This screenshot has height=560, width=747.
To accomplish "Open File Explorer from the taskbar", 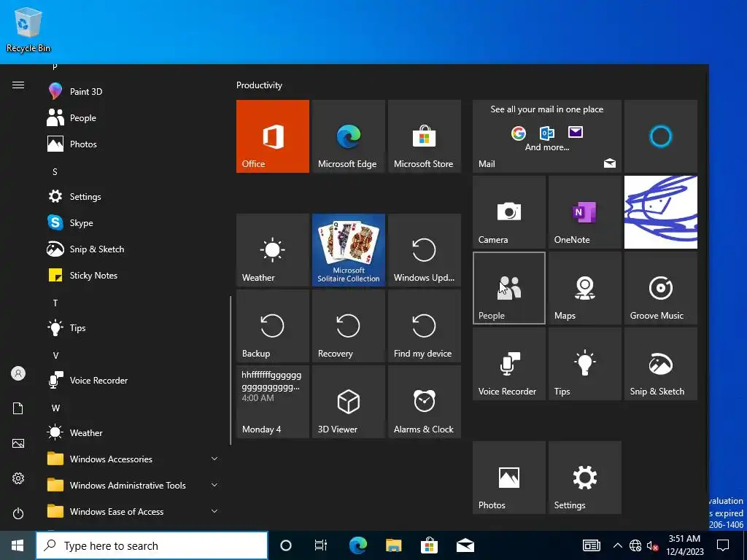I will 393,545.
